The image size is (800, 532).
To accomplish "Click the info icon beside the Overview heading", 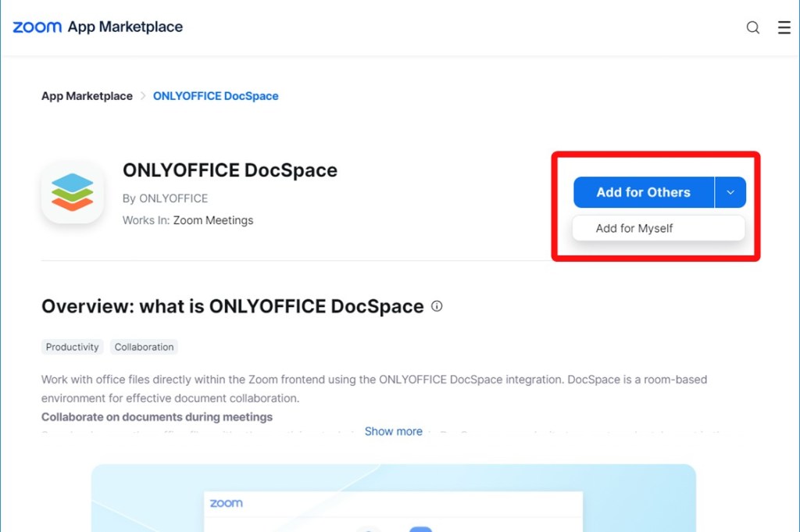I will [x=437, y=306].
